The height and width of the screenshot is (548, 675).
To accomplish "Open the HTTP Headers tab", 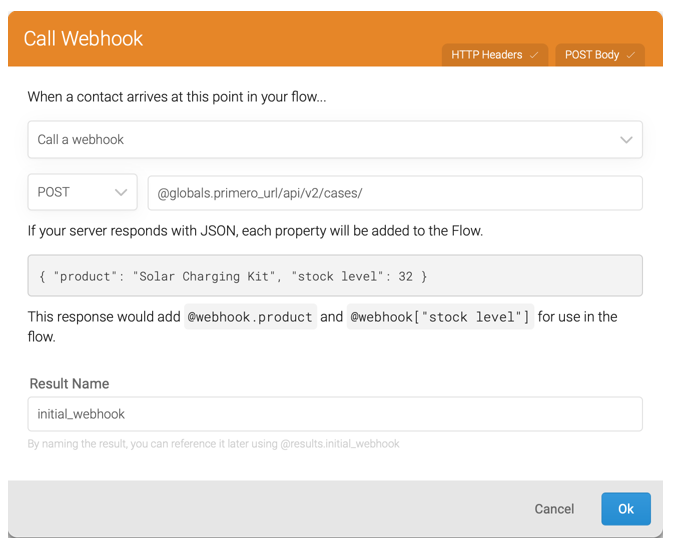I will 495,55.
